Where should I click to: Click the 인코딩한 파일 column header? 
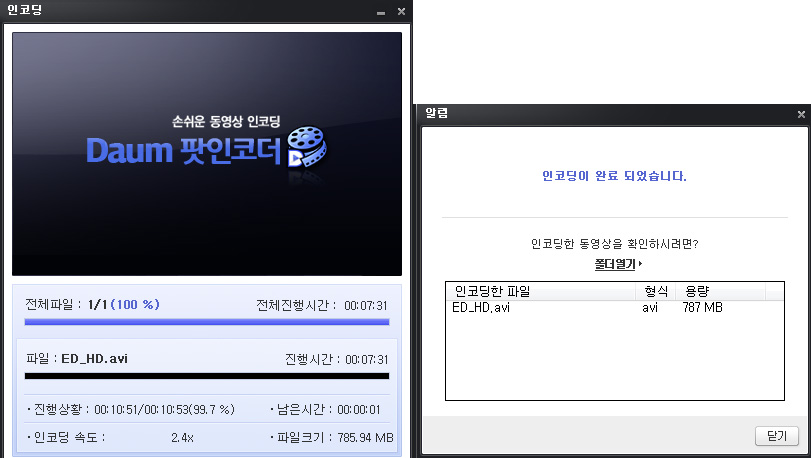[541, 291]
